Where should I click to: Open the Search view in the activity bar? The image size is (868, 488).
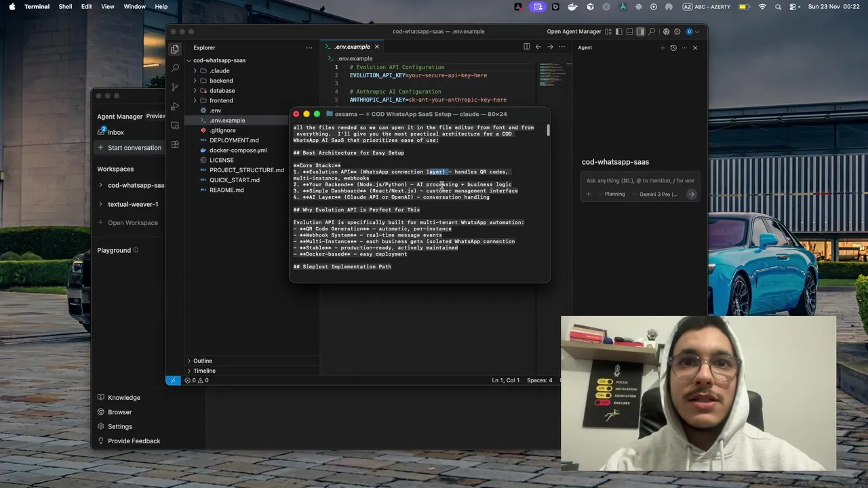pos(175,68)
